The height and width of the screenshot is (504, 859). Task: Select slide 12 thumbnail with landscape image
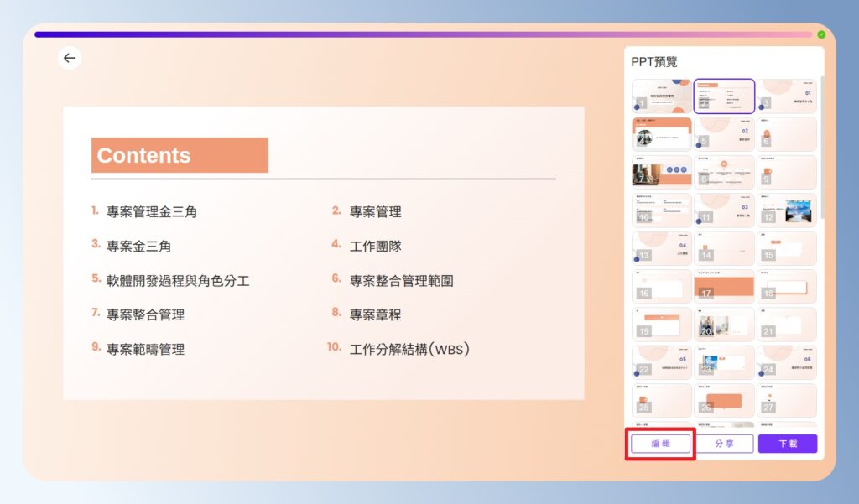pyautogui.click(x=786, y=210)
